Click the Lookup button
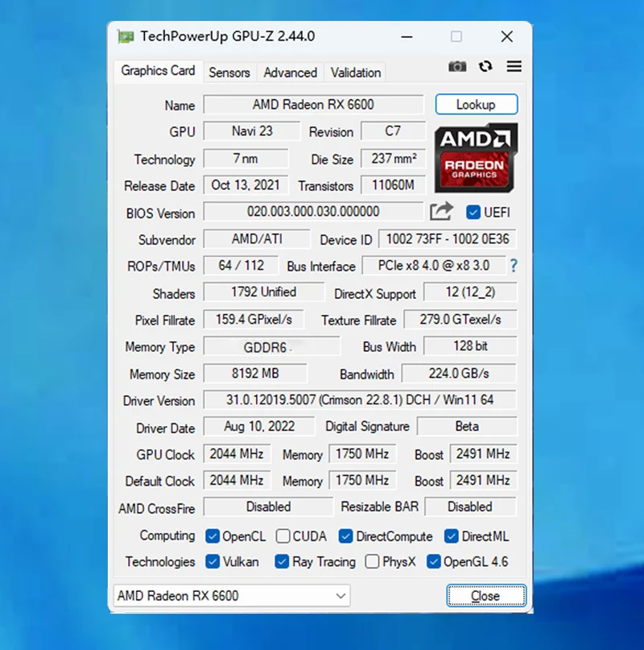This screenshot has height=650, width=644. (x=477, y=105)
